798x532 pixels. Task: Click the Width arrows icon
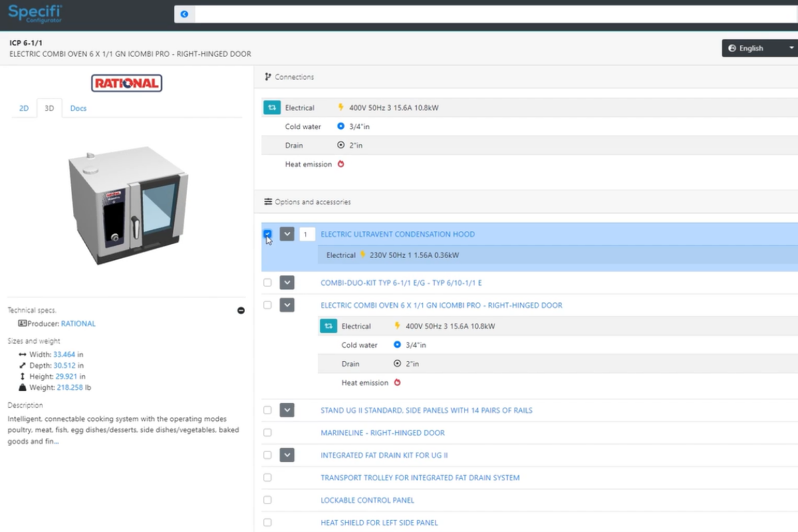23,355
